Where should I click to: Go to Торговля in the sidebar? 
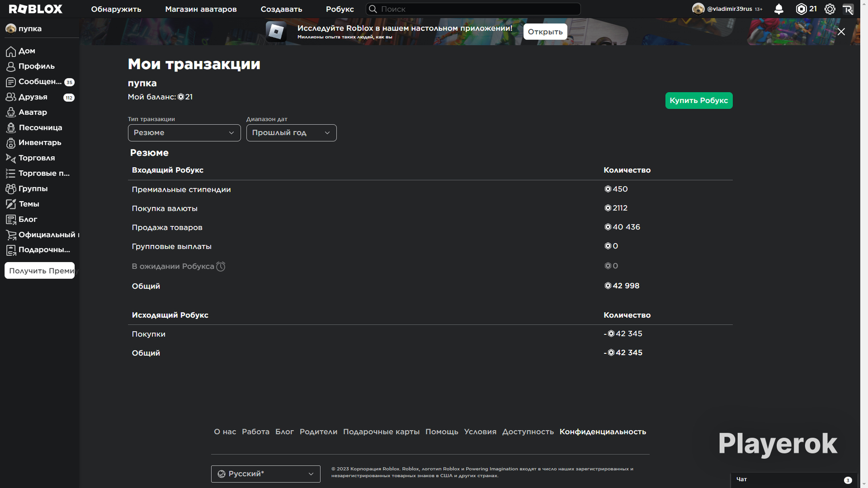[x=36, y=158]
